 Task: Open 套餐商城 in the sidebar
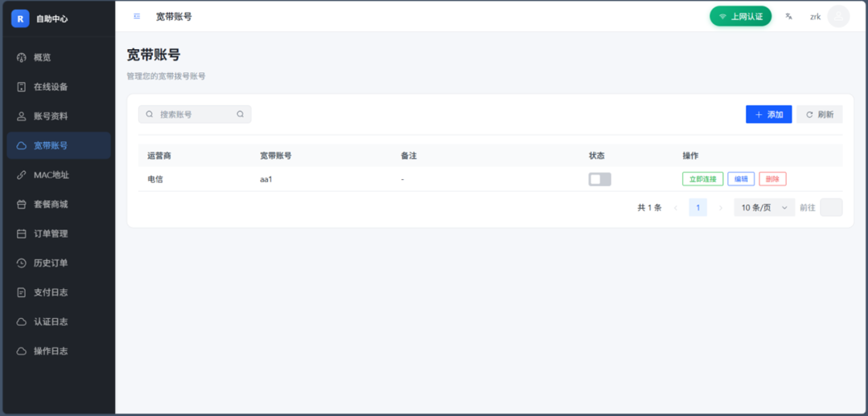click(x=59, y=204)
